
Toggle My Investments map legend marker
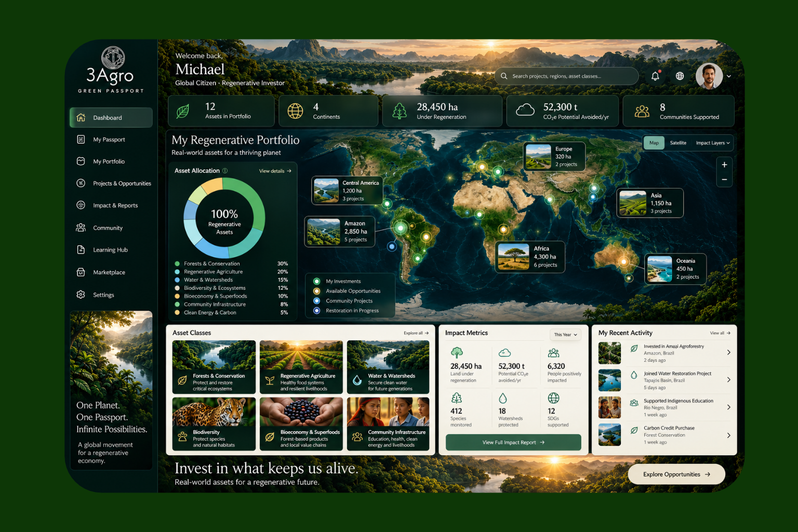(x=316, y=281)
